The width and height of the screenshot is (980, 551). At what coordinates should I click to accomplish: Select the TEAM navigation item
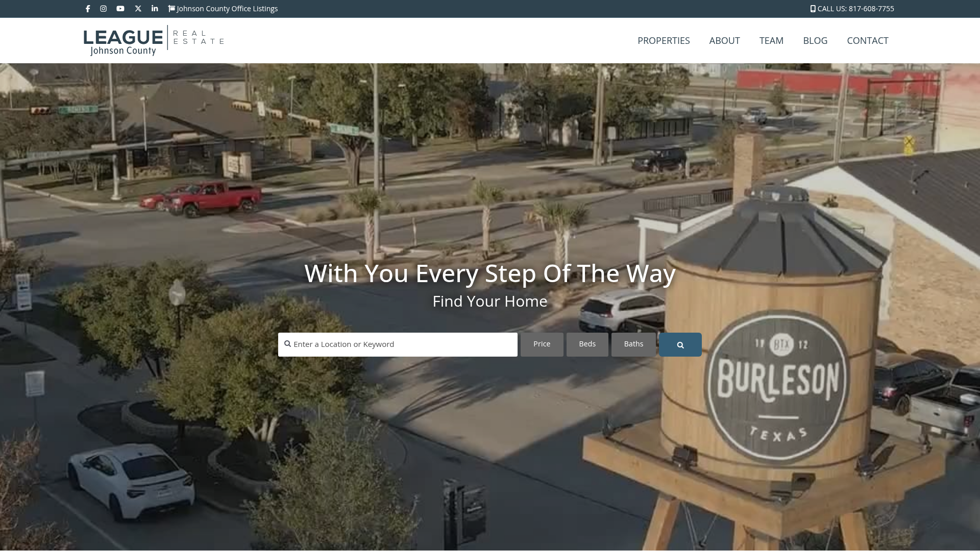click(771, 40)
